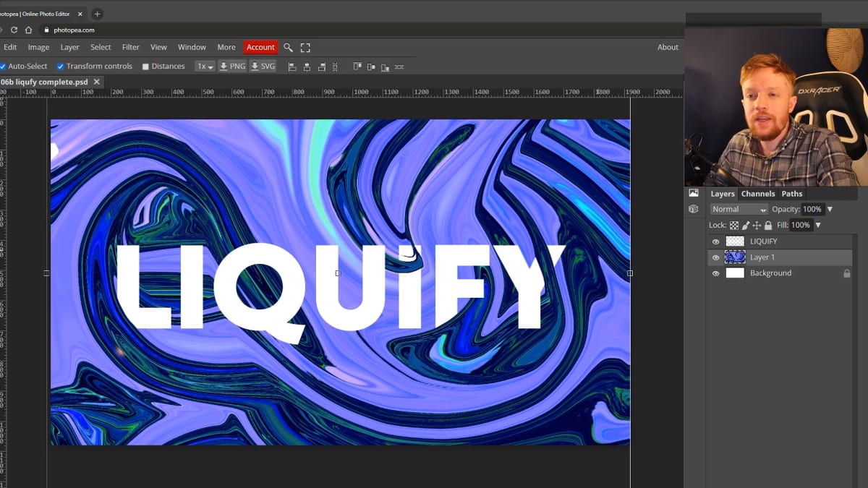Enable lock transparent pixels with the checkerboard icon

tap(734, 225)
